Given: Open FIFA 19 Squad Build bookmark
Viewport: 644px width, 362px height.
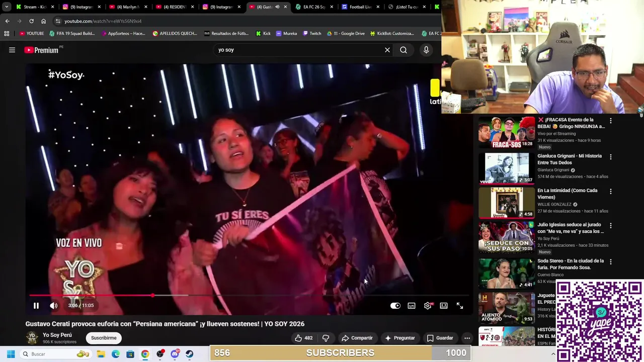Looking at the screenshot, I should pos(72,34).
